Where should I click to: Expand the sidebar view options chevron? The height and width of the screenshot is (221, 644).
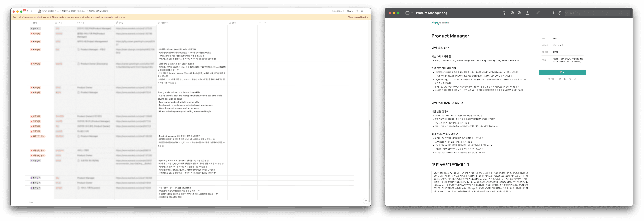pos(412,13)
